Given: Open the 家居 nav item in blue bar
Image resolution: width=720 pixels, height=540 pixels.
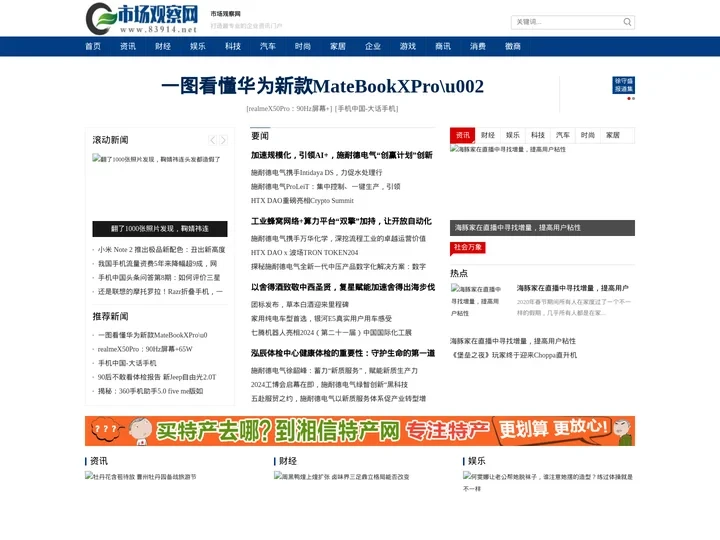Looking at the screenshot, I should pos(338,46).
